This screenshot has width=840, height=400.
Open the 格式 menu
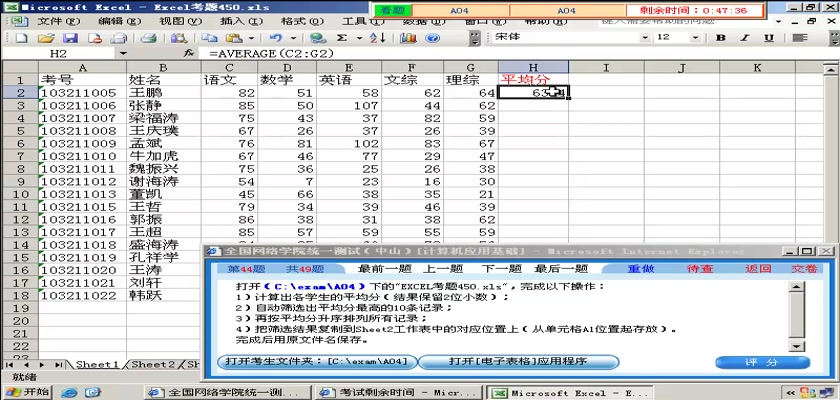coord(303,22)
